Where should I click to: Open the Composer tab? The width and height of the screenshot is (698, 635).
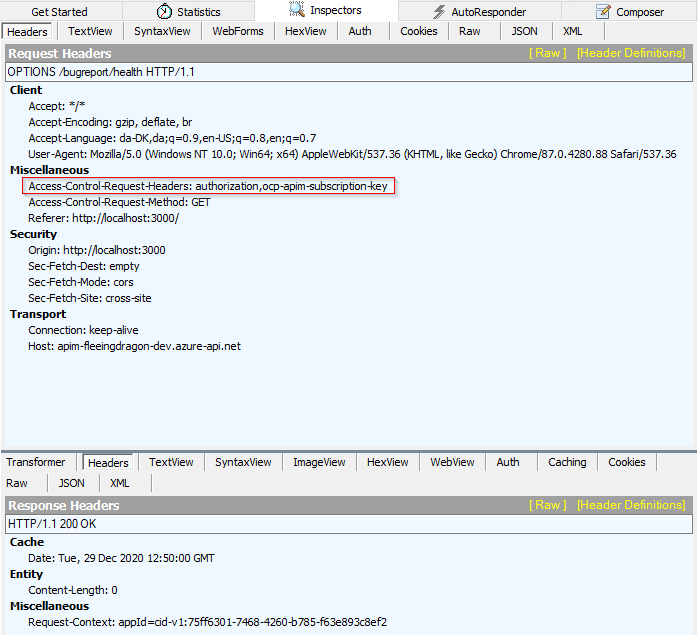[629, 12]
